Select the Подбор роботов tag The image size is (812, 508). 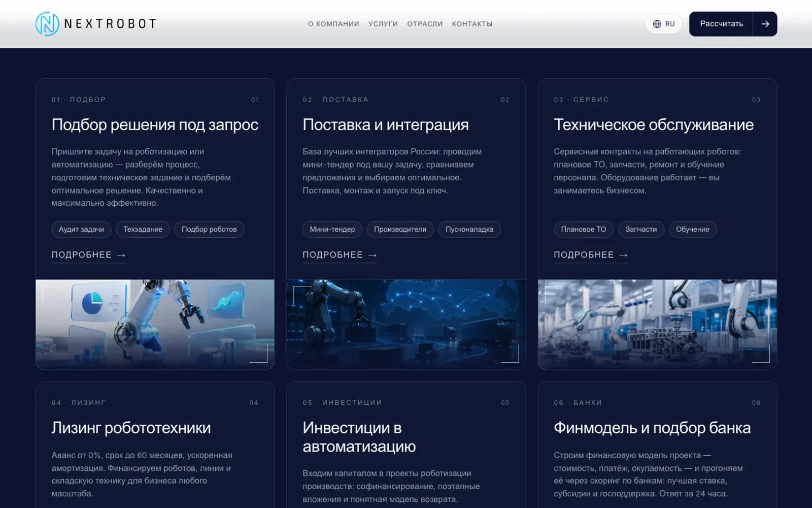tap(209, 229)
